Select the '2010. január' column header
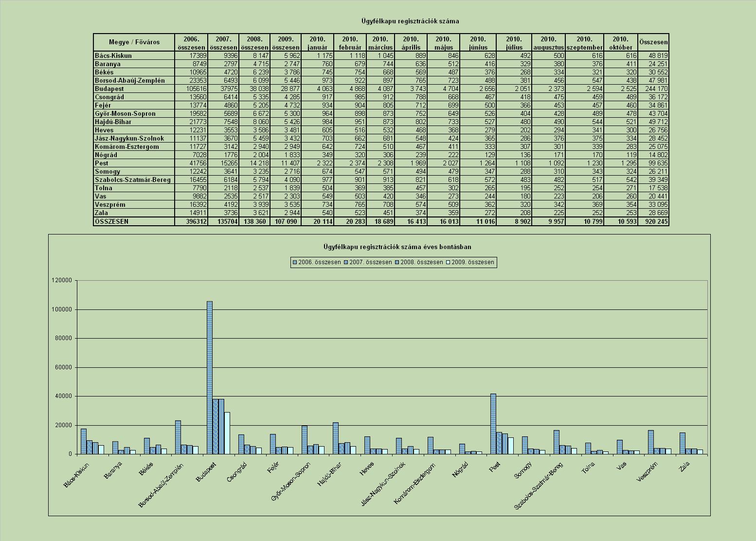 click(x=317, y=43)
